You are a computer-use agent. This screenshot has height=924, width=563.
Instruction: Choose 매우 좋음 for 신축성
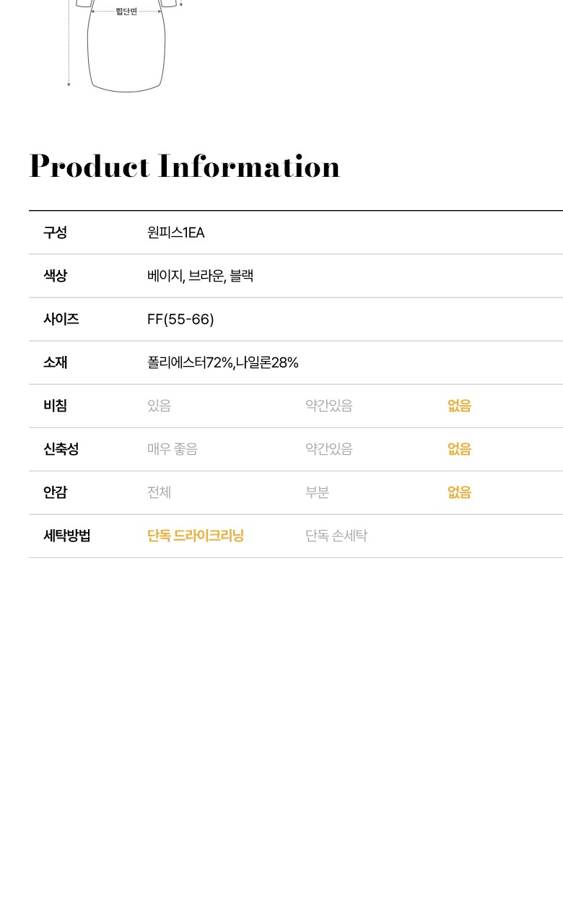[172, 449]
